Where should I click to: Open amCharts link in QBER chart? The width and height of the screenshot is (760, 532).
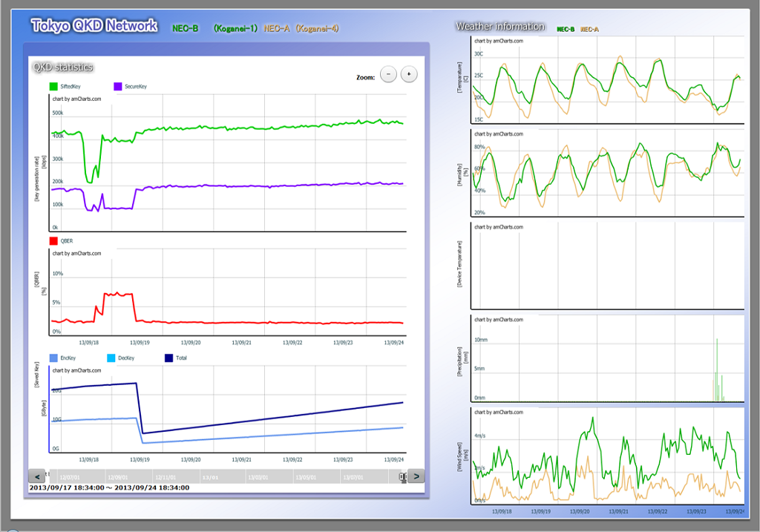tap(76, 254)
